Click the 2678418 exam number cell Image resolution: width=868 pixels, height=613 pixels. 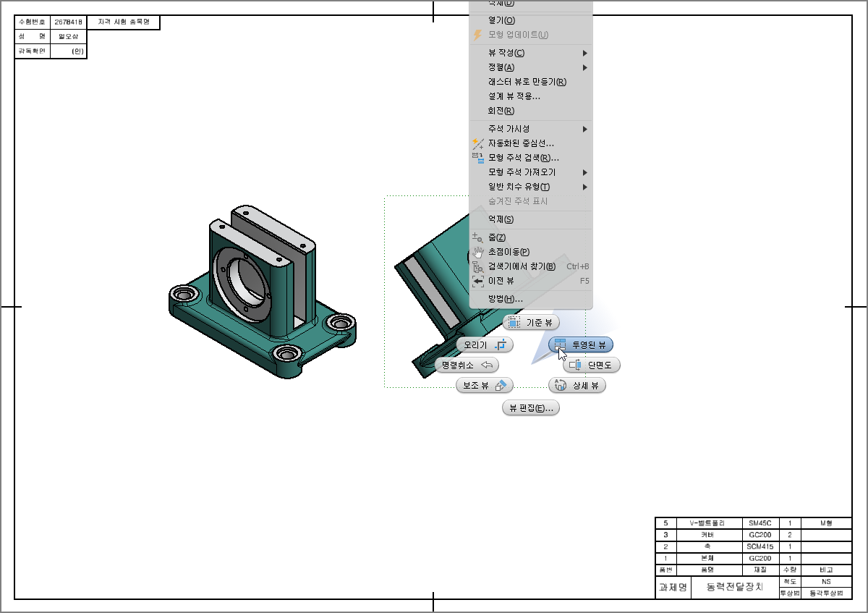click(x=68, y=22)
